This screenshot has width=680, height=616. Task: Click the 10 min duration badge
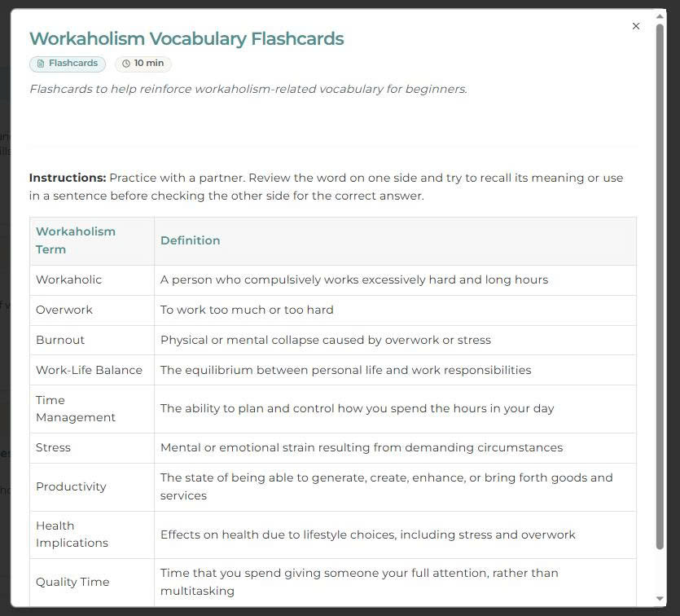(x=143, y=64)
